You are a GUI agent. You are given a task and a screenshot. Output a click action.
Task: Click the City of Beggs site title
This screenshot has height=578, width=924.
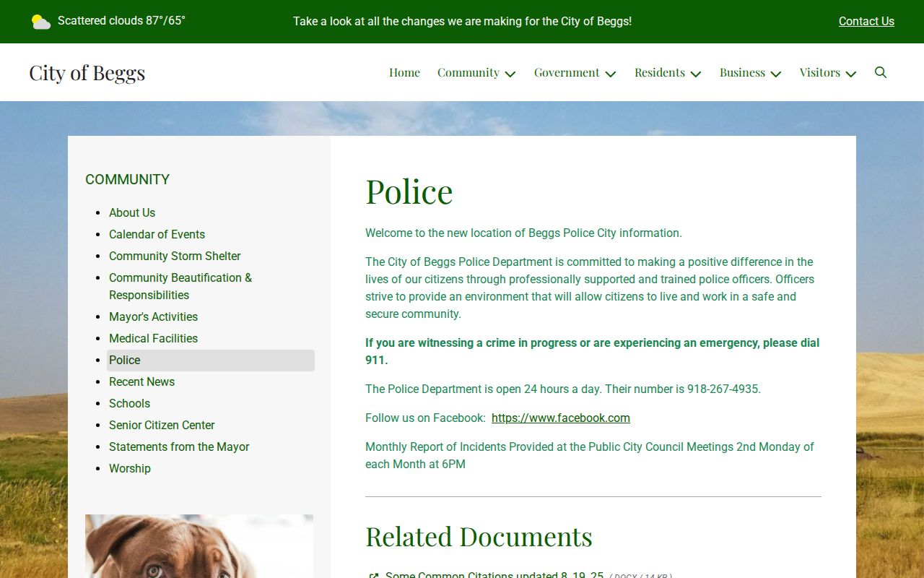pyautogui.click(x=87, y=73)
